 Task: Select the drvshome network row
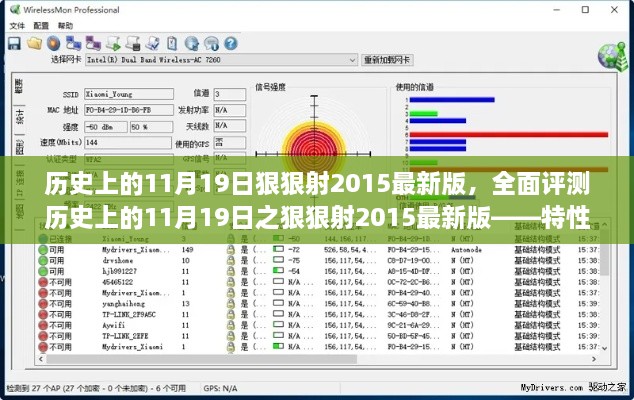coord(321,260)
